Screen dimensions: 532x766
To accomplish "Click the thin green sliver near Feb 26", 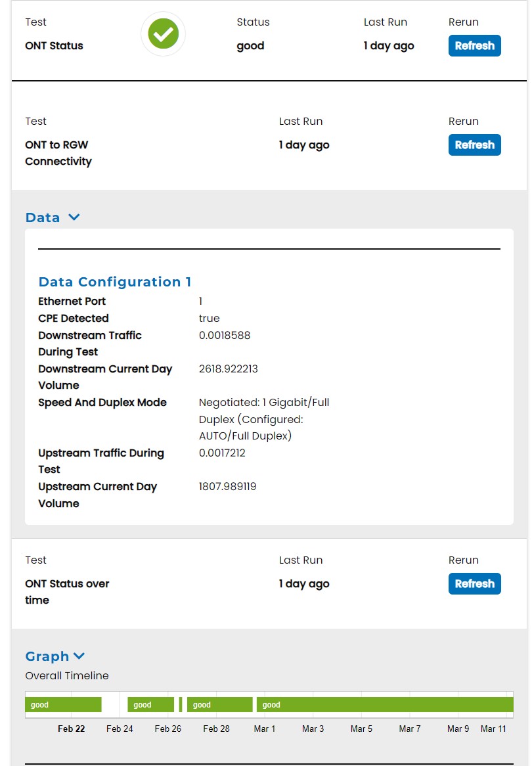I will coord(181,705).
